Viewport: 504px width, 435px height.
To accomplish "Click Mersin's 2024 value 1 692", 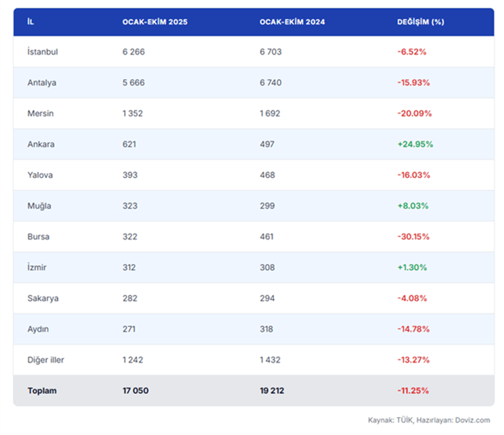I will (270, 113).
